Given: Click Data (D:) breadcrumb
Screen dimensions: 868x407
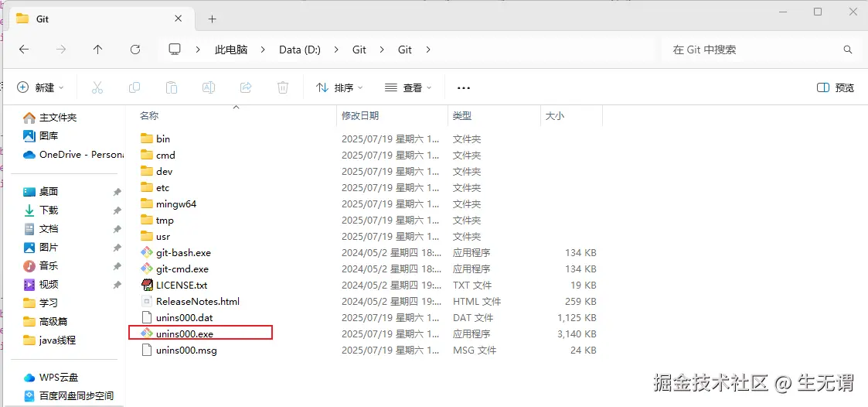Looking at the screenshot, I should pos(299,50).
